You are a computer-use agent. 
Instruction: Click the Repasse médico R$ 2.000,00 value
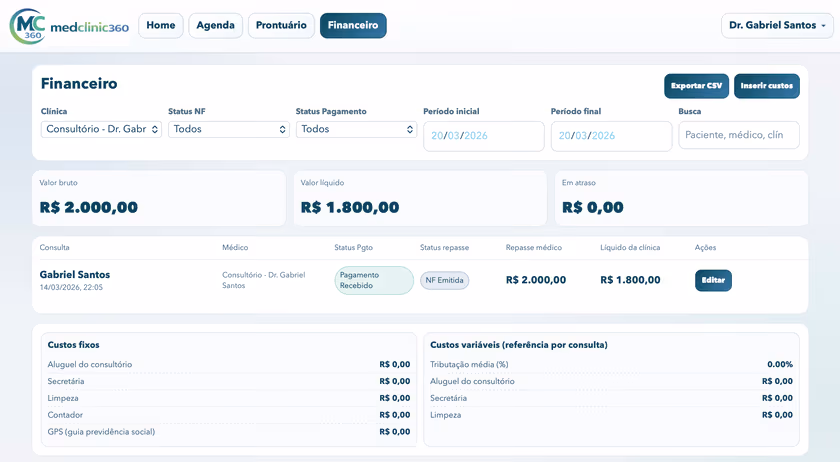point(536,280)
